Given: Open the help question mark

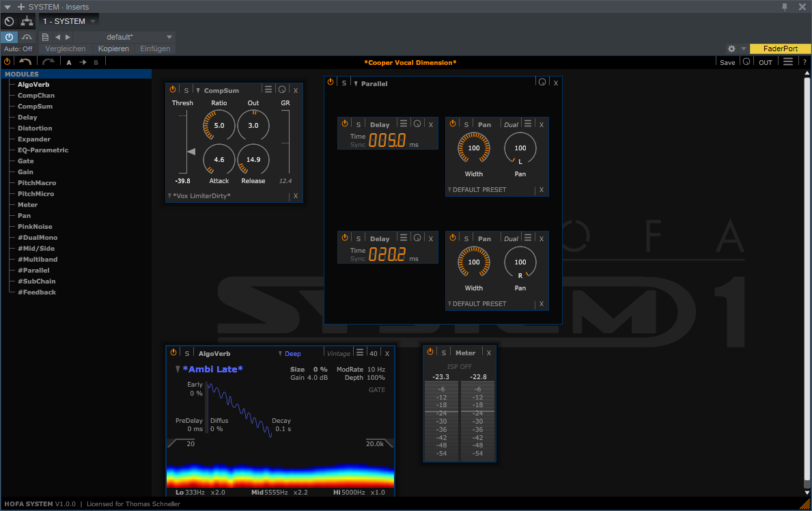Looking at the screenshot, I should coord(804,62).
